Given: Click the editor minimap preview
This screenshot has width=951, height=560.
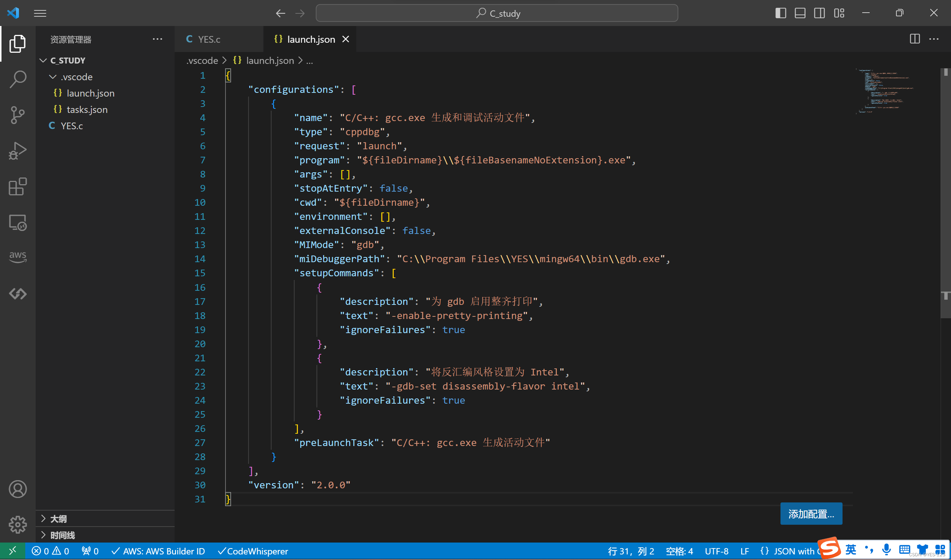Looking at the screenshot, I should [885, 91].
